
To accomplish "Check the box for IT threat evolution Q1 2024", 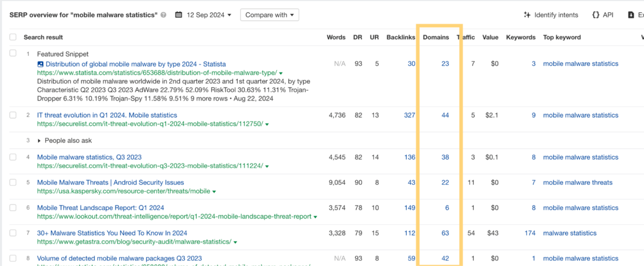I will click(13, 115).
